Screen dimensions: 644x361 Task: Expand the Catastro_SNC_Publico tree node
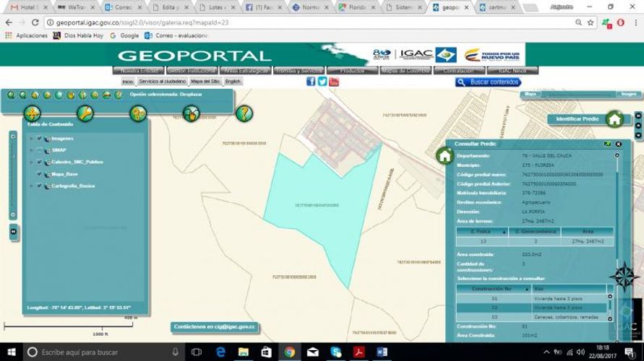31,162
